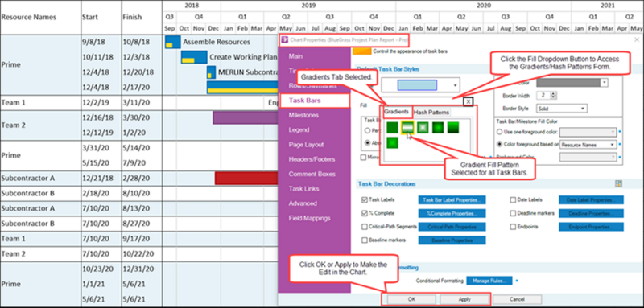Click Manage Rules for Conditional Formatting
This screenshot has width=644, height=308.
point(489,281)
